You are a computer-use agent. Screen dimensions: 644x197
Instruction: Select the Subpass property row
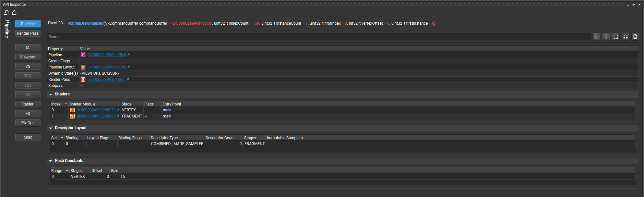coord(343,86)
